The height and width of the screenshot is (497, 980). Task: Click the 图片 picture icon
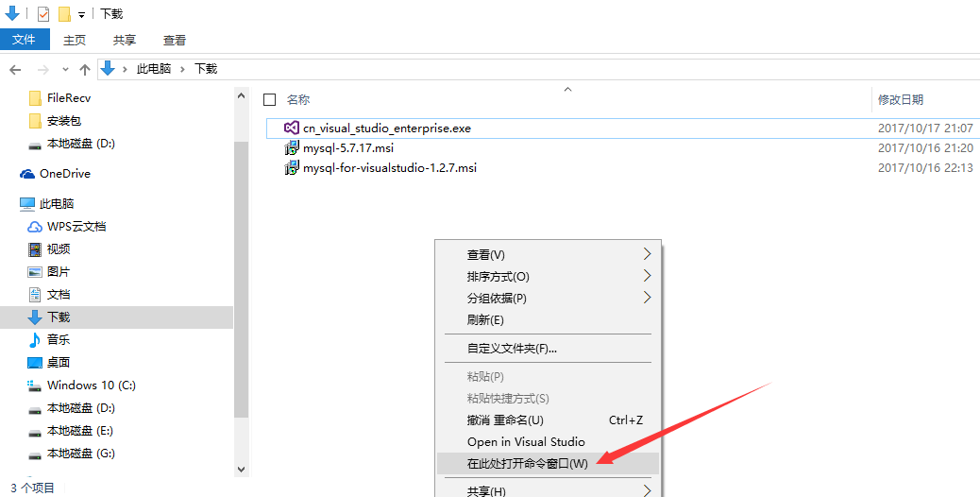[x=35, y=272]
